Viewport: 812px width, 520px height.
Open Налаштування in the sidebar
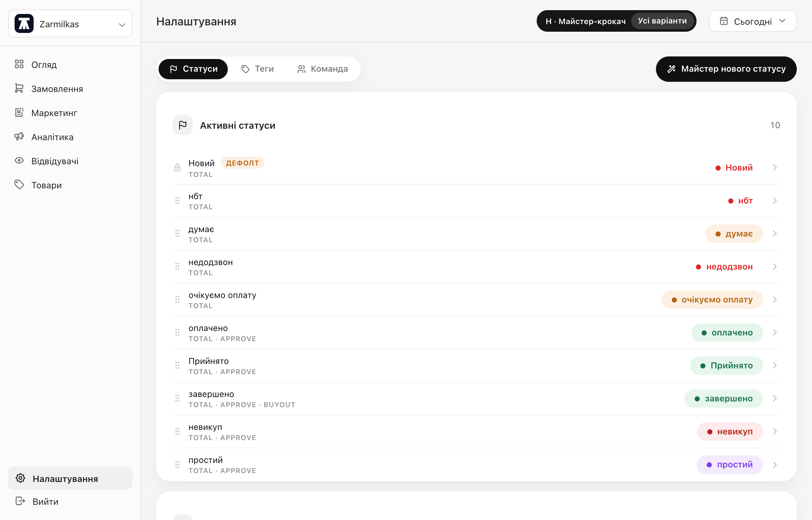tap(70, 478)
